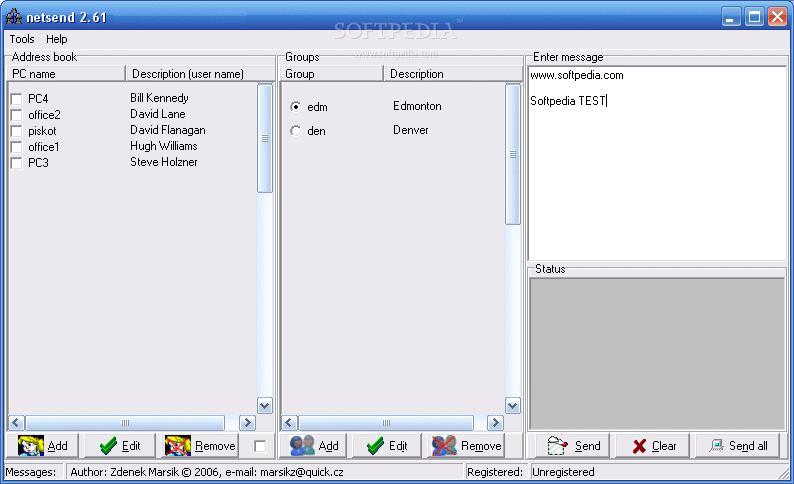Click the Group column header
The height and width of the screenshot is (484, 794).
tap(332, 74)
